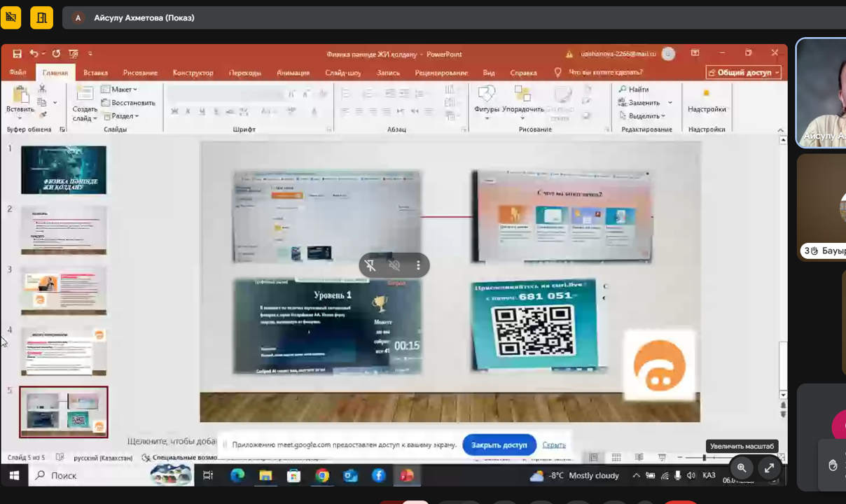The image size is (846, 504).
Task: Switch to the Вставка ribbon tab
Action: 95,73
